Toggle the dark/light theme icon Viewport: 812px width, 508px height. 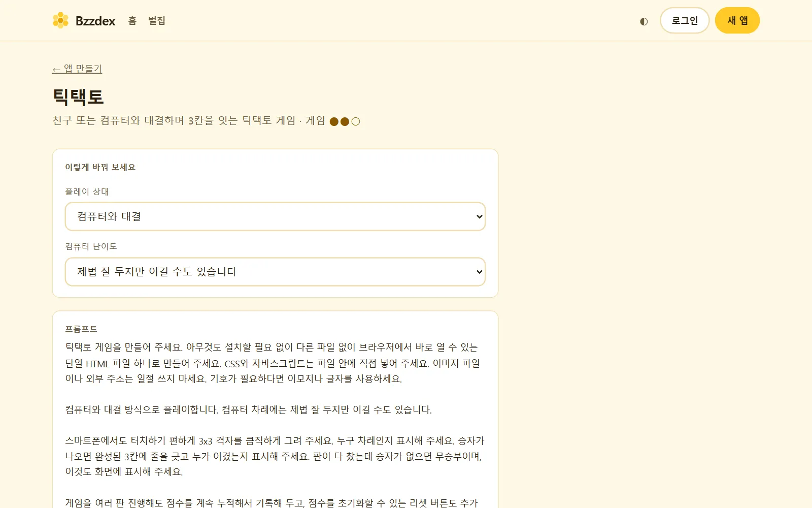644,21
